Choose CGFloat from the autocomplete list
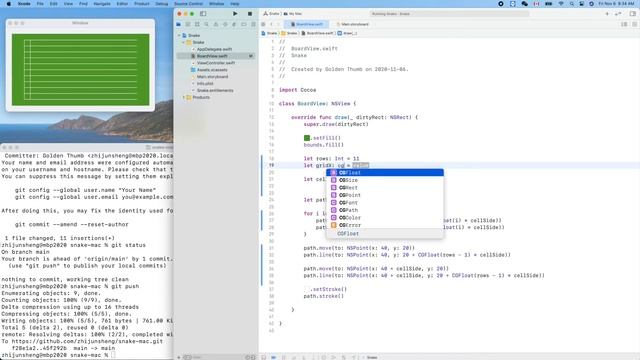The height and width of the screenshot is (360, 640). [x=385, y=173]
